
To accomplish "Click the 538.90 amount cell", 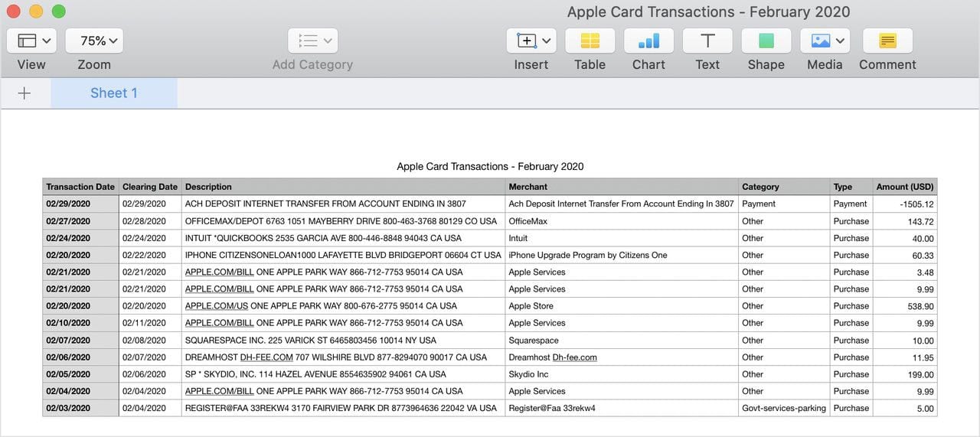I will coord(905,306).
